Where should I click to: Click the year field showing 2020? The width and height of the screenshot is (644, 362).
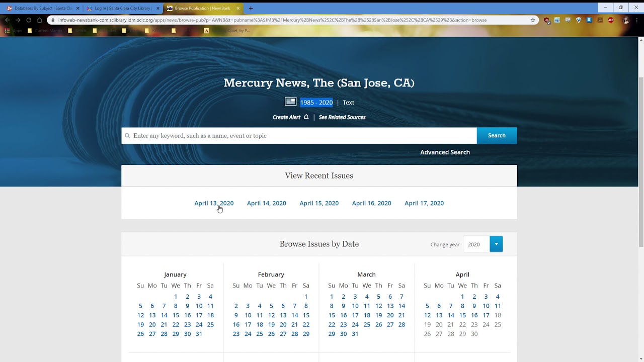(476, 244)
